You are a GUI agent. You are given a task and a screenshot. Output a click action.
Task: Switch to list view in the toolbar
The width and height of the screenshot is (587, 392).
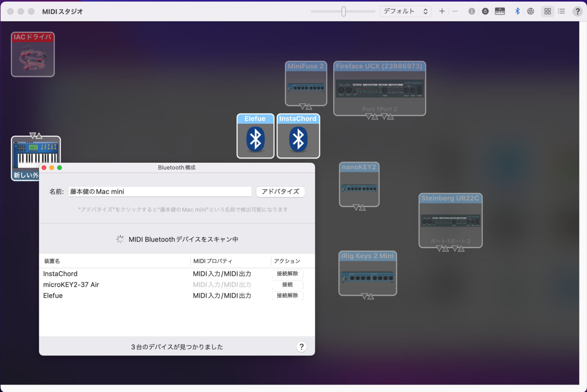point(561,11)
